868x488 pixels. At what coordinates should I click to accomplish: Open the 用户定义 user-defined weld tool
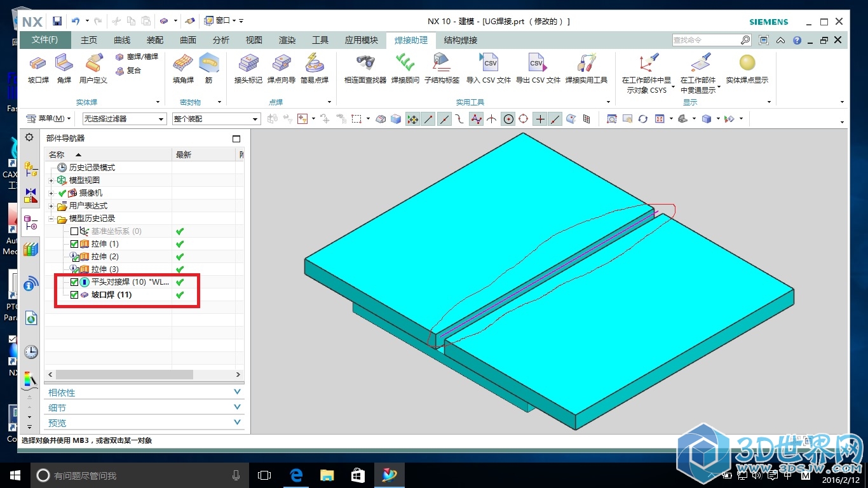pos(93,69)
